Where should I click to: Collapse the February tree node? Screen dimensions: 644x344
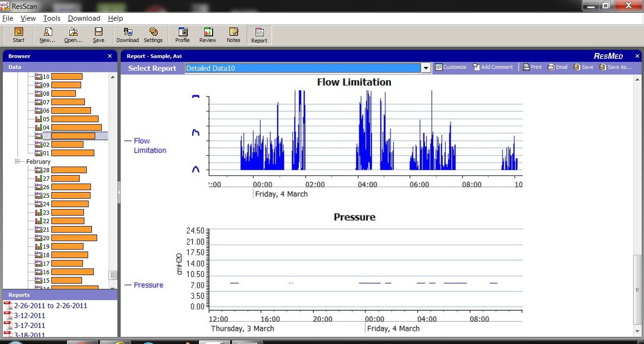click(17, 161)
